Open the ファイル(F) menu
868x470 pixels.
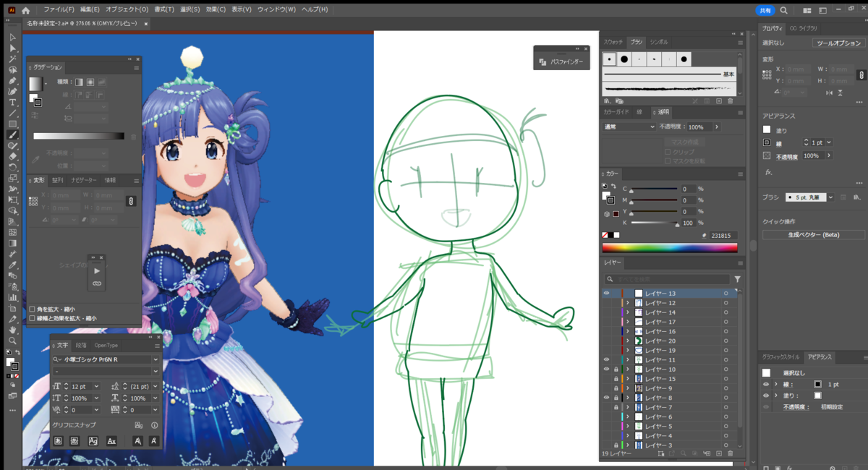(59, 10)
